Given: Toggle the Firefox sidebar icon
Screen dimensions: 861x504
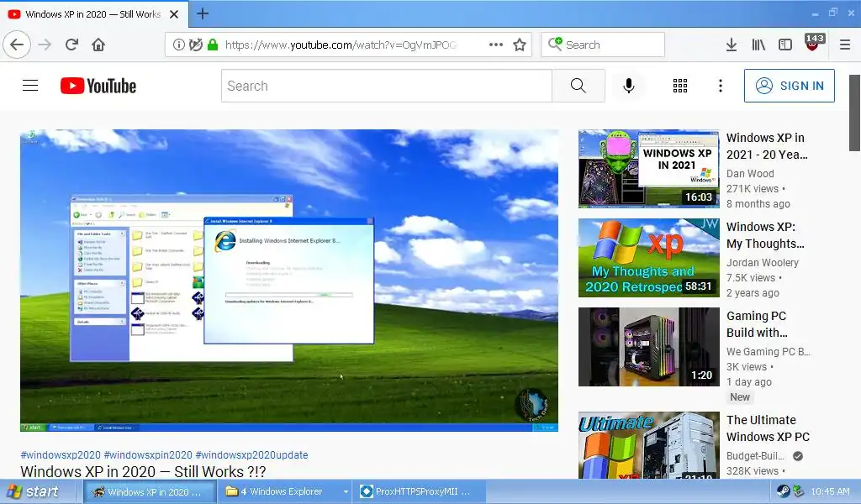Looking at the screenshot, I should point(785,45).
